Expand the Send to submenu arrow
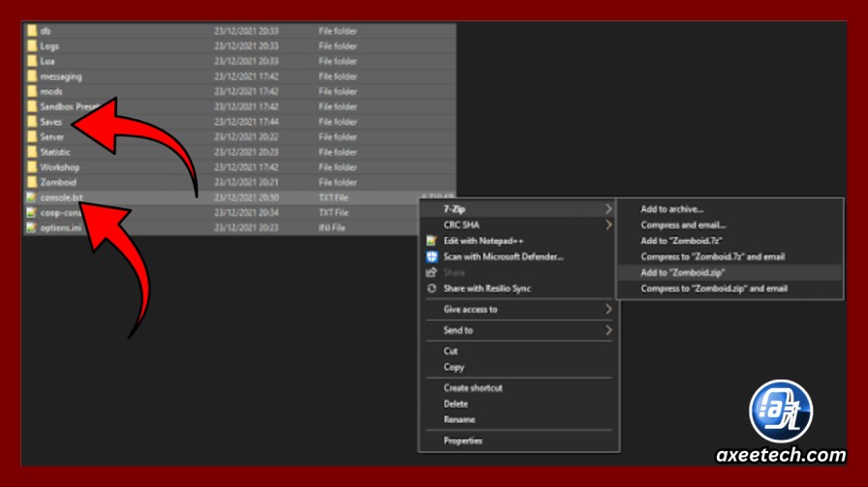Screen dimensions: 868x487 pyautogui.click(x=608, y=330)
